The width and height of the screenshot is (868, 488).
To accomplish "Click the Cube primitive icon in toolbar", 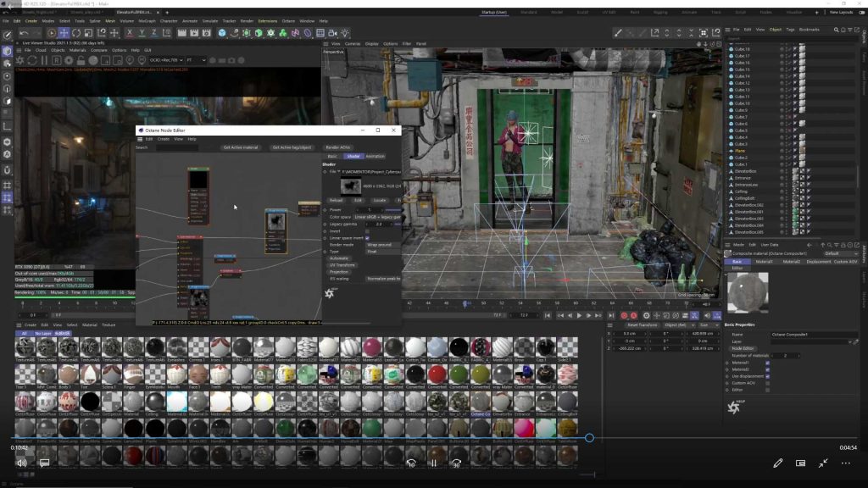I will [x=222, y=33].
